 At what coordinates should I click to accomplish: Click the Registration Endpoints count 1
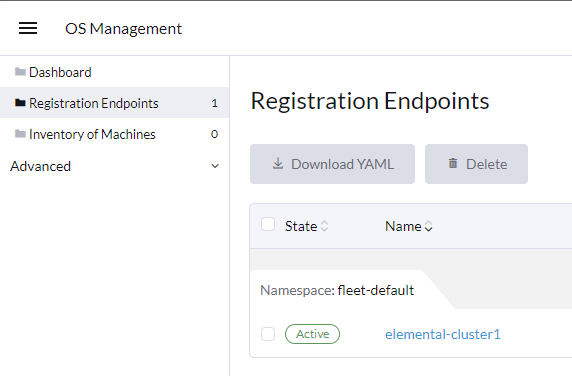pos(214,103)
